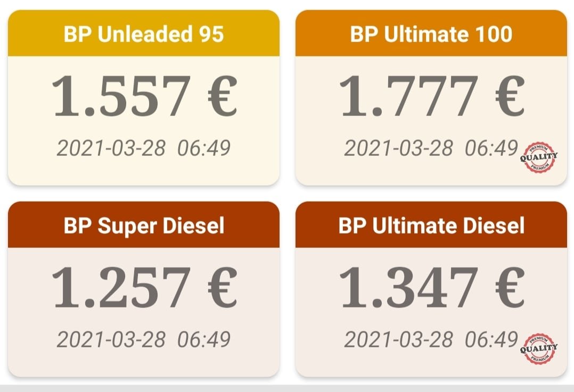
Task: Select the euro sign on Super Diesel card
Action: point(222,287)
